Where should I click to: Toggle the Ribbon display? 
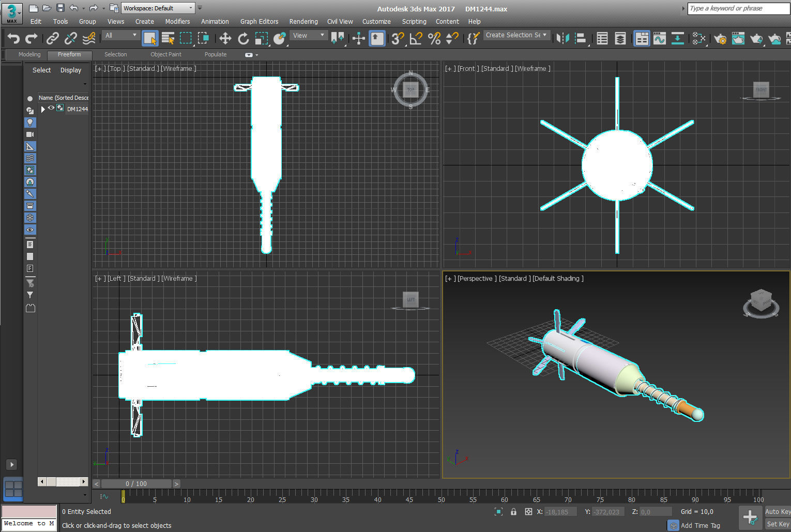coord(642,38)
